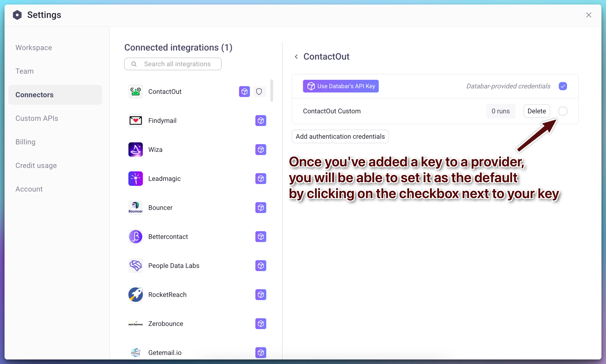
Task: Select the Leadmagic integration name
Action: point(164,179)
